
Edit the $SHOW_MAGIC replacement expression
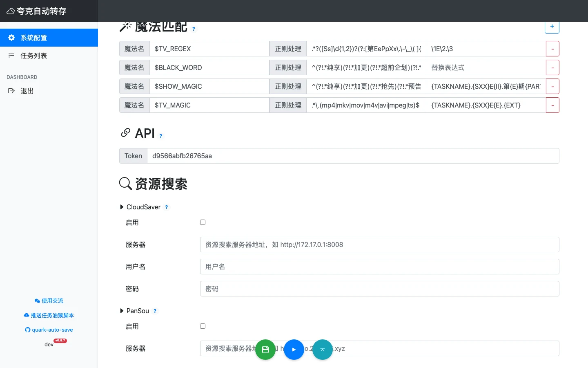[486, 86]
